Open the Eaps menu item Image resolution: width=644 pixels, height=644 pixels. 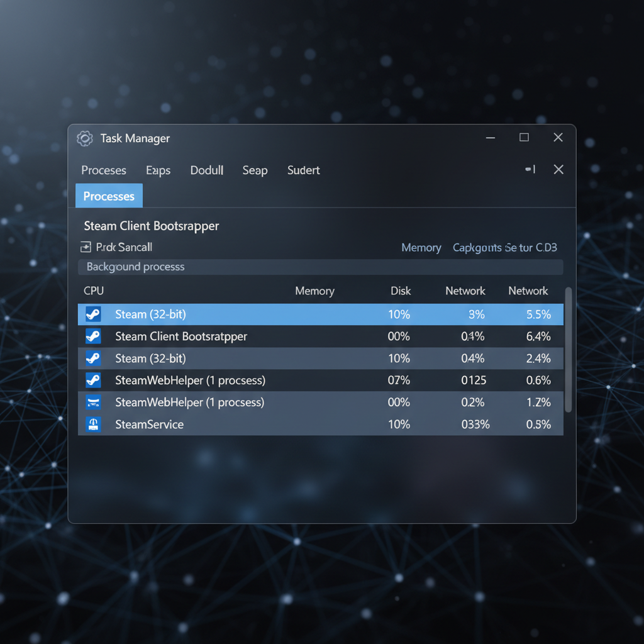click(x=158, y=170)
